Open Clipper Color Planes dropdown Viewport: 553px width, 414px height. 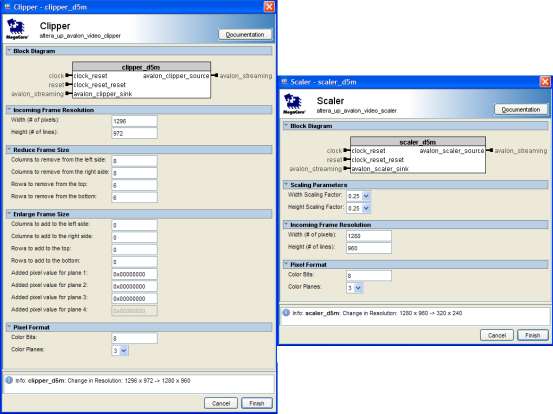click(123, 351)
